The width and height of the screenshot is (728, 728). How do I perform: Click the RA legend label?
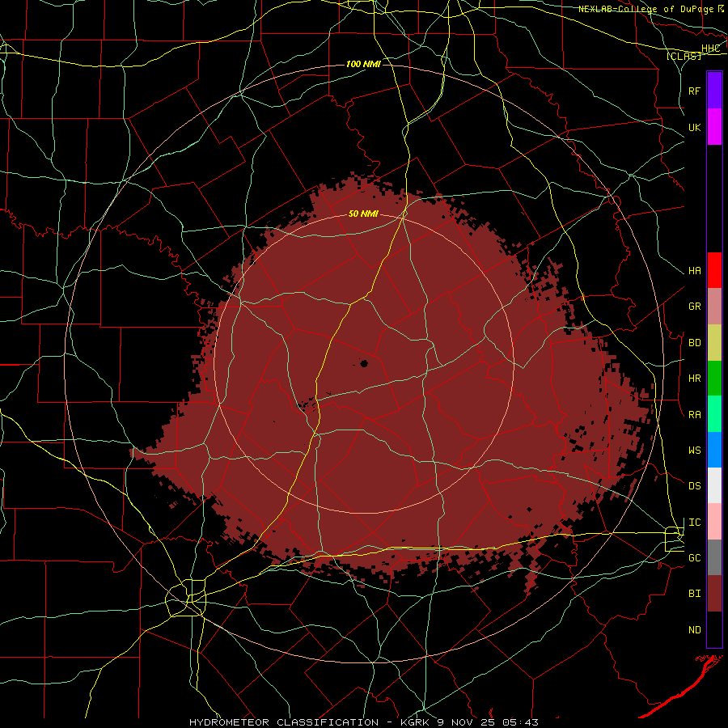click(695, 415)
